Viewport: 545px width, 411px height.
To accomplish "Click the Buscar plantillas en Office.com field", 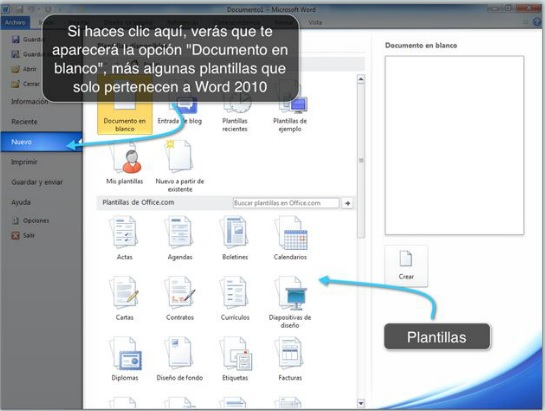I will click(286, 203).
